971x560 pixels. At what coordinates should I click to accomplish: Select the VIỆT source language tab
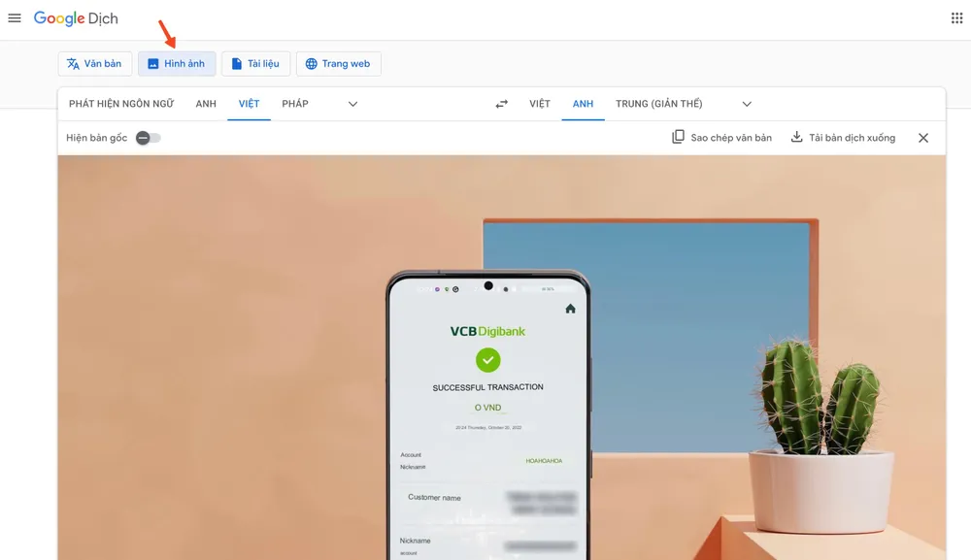249,103
